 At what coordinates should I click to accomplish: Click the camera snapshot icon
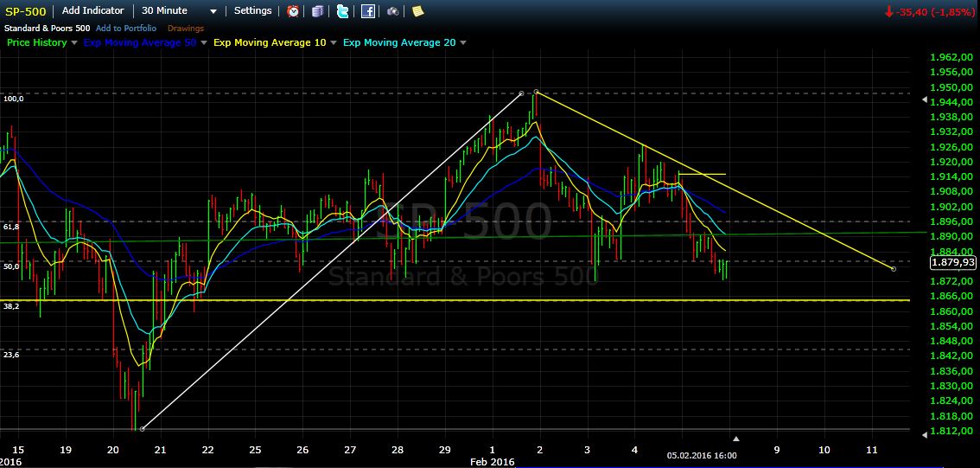(x=393, y=11)
